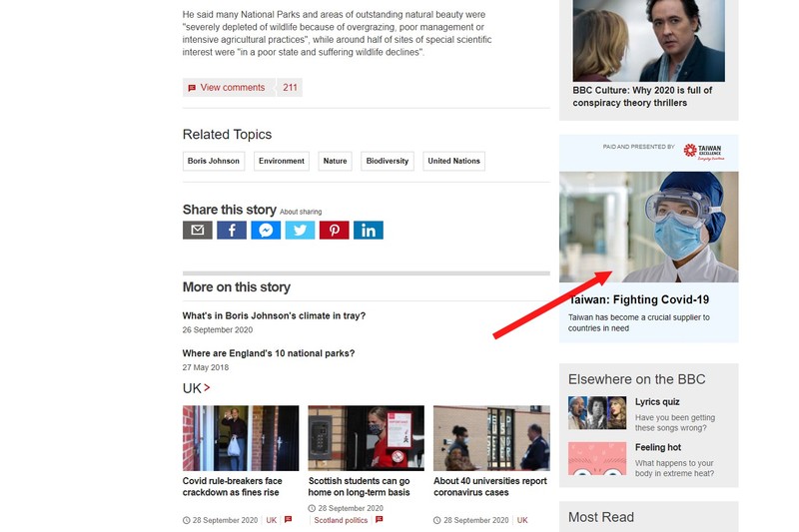The width and height of the screenshot is (799, 532).
Task: Open BBC Culture conspiracy theory thrillers headline
Action: (642, 96)
